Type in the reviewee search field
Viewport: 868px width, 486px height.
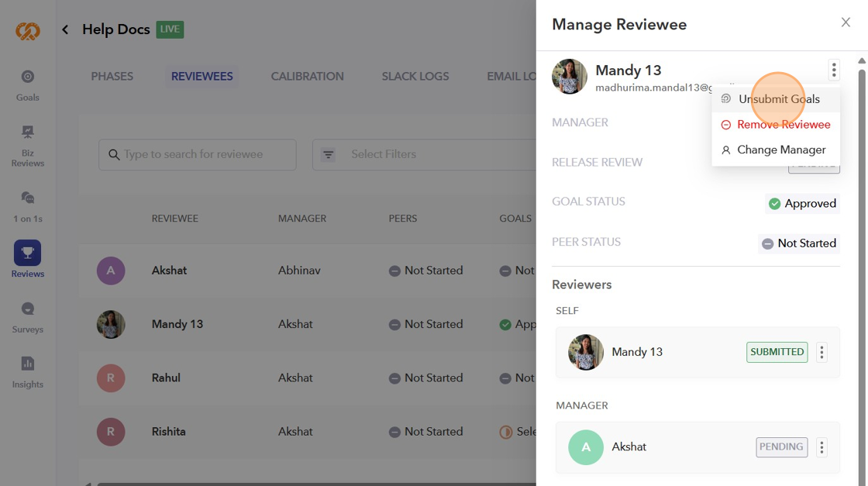[205, 155]
